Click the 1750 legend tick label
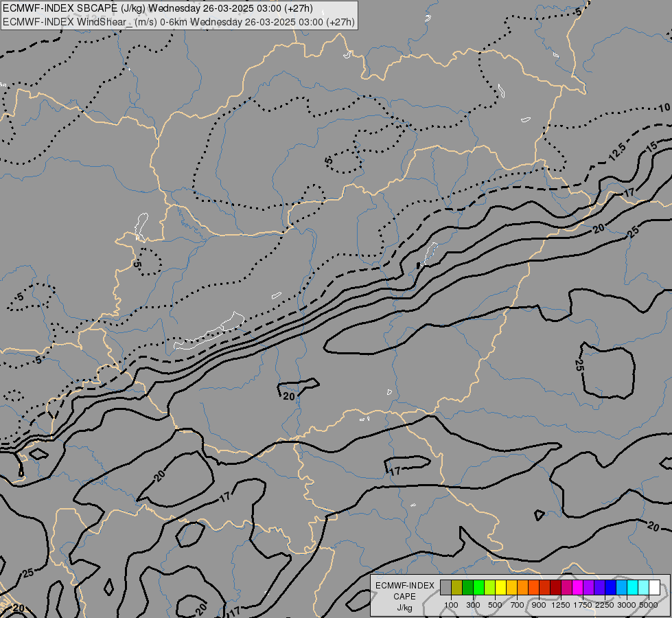 click(583, 605)
